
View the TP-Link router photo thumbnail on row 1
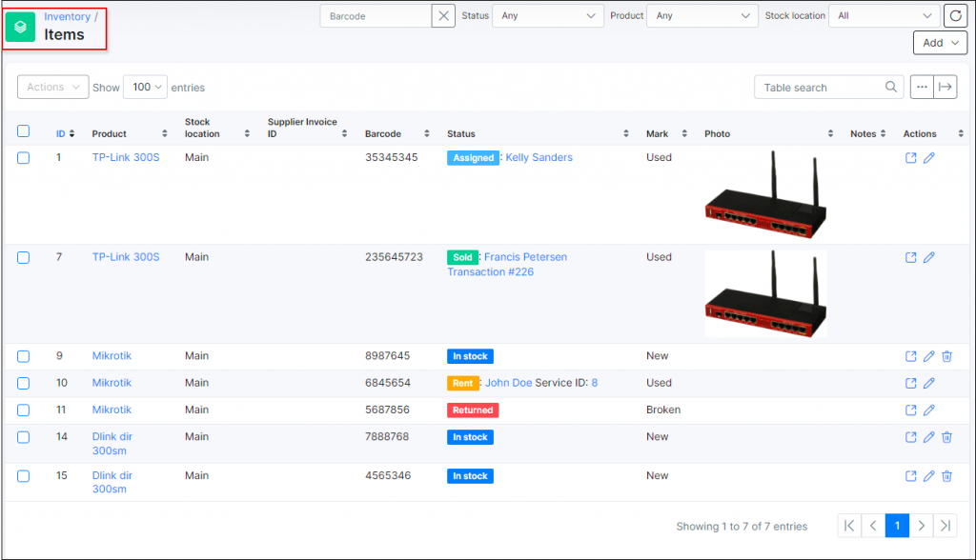765,193
